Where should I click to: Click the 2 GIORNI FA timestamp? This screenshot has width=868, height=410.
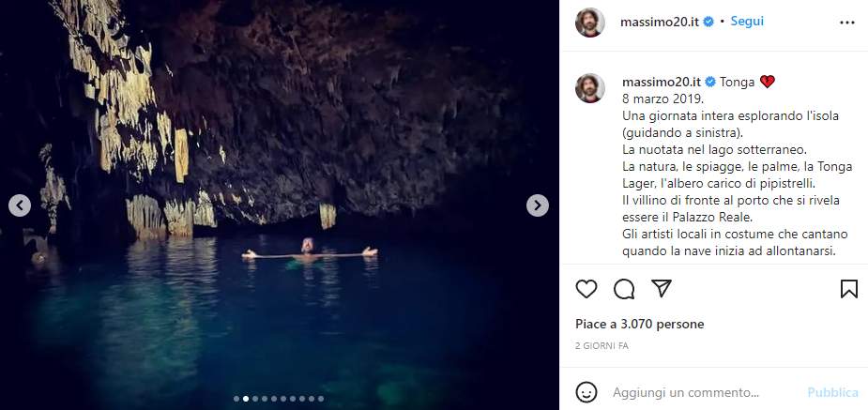602,346
